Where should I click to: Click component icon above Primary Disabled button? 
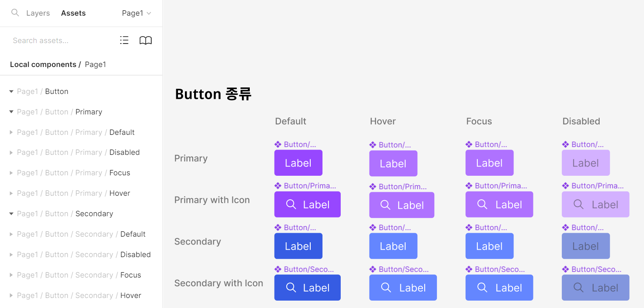click(x=566, y=144)
